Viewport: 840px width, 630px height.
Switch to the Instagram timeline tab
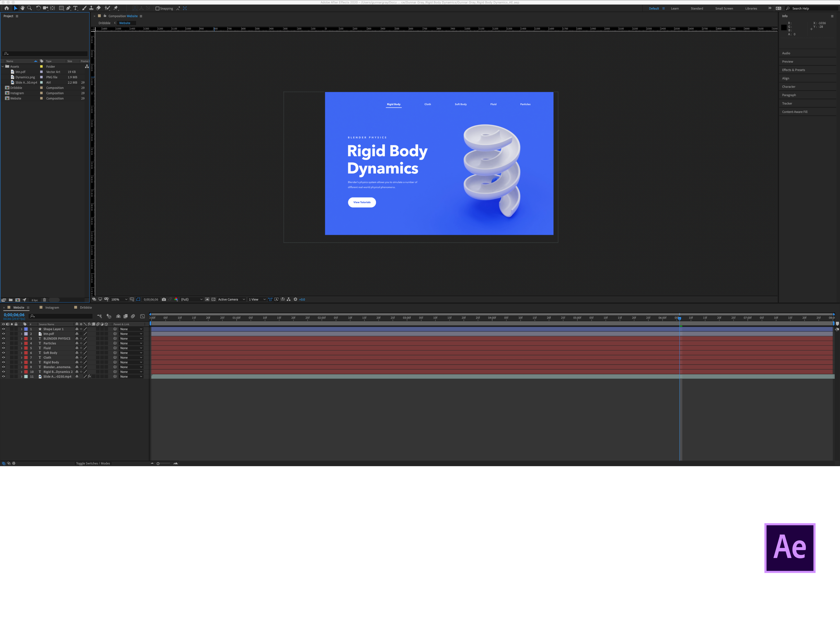[52, 308]
